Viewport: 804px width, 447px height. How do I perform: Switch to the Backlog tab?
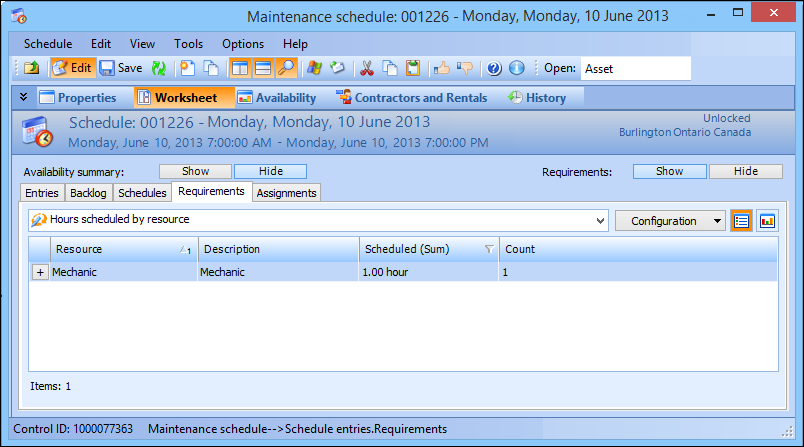click(88, 193)
